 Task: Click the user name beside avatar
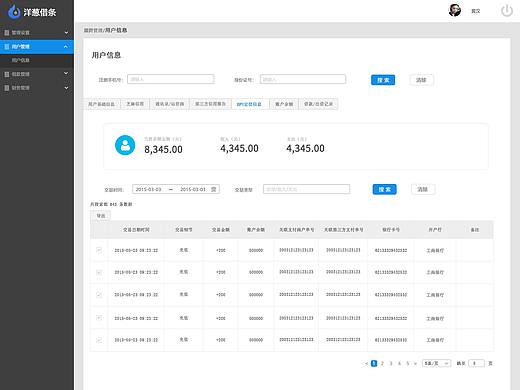[x=476, y=11]
